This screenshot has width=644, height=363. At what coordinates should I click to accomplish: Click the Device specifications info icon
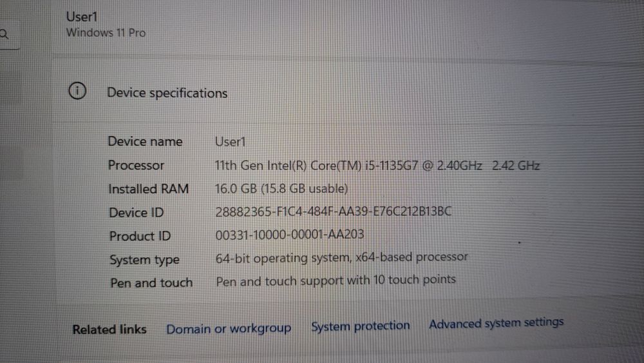tap(77, 91)
